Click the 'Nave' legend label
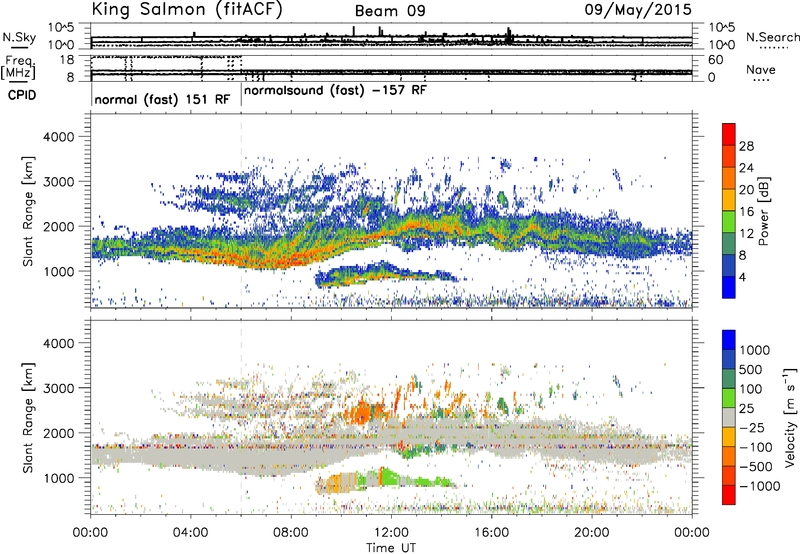The image size is (800, 554). point(761,70)
